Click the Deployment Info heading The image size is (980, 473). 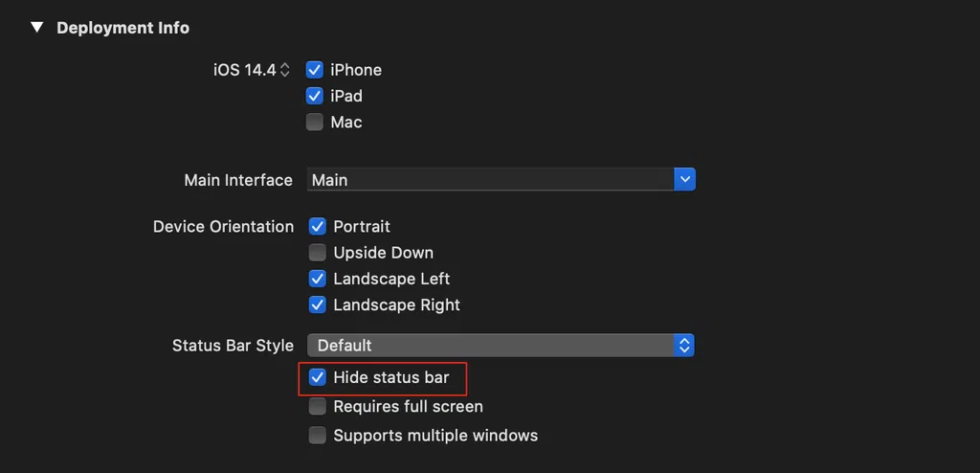pos(123,28)
